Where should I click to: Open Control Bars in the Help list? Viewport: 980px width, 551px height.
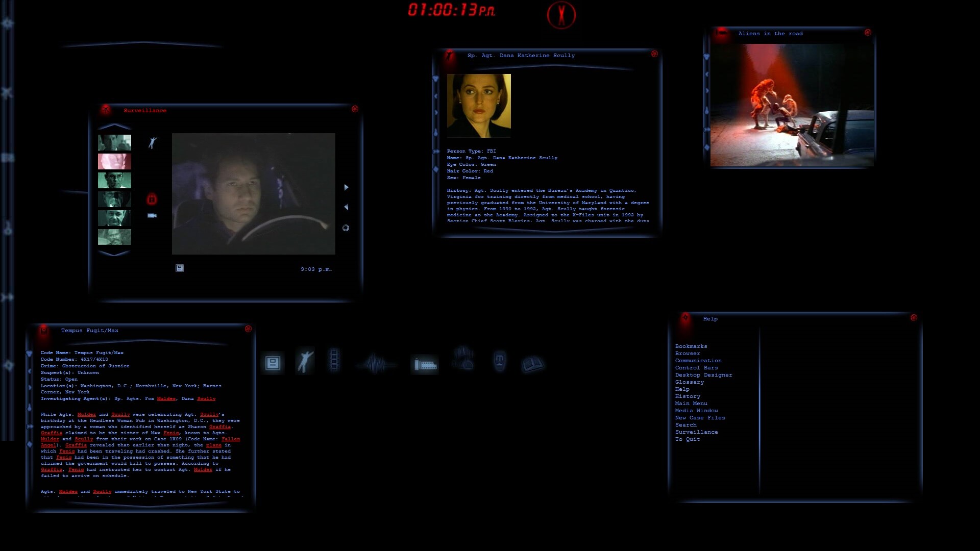pyautogui.click(x=696, y=368)
